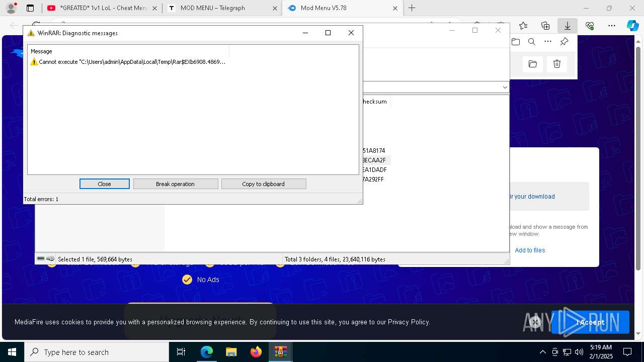Screen dimensions: 644x362
Task: Click 'Selected 1 file, 569,664 bytes' status text
Action: coord(95,259)
